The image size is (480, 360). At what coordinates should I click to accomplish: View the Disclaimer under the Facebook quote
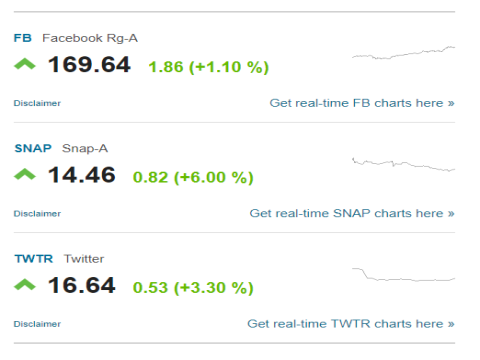(x=37, y=103)
